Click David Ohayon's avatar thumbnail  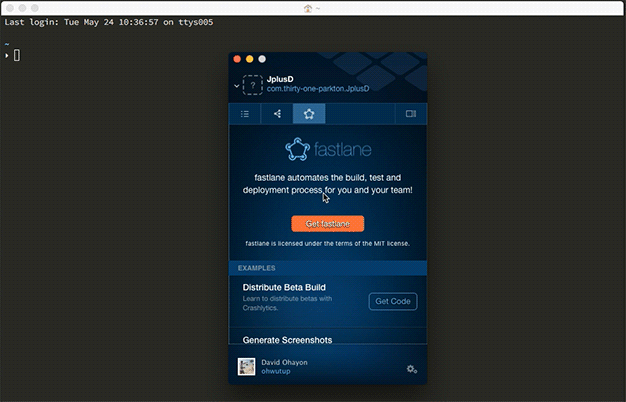click(246, 366)
